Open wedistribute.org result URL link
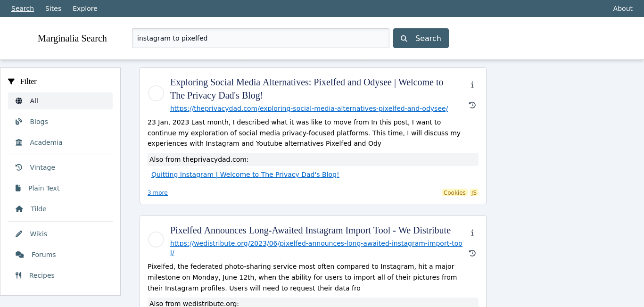This screenshot has width=644, height=307. coord(316,248)
